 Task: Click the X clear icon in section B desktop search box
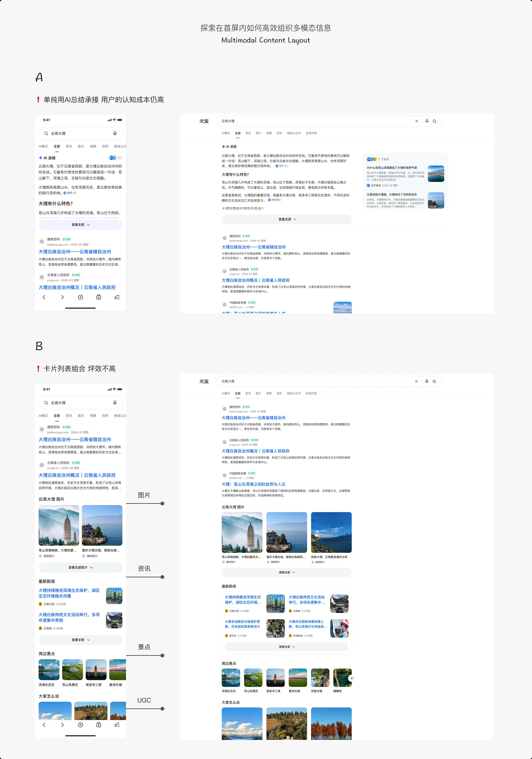(x=416, y=381)
